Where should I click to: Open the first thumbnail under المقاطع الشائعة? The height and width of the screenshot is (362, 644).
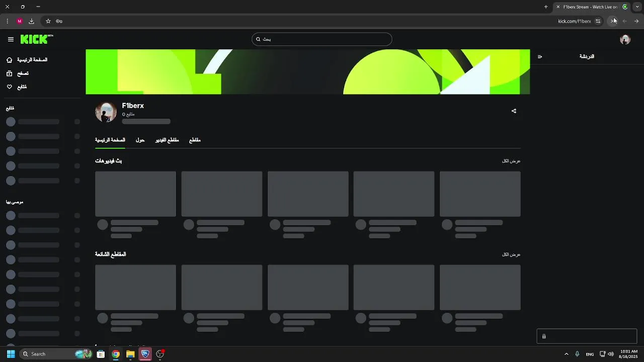pyautogui.click(x=135, y=288)
